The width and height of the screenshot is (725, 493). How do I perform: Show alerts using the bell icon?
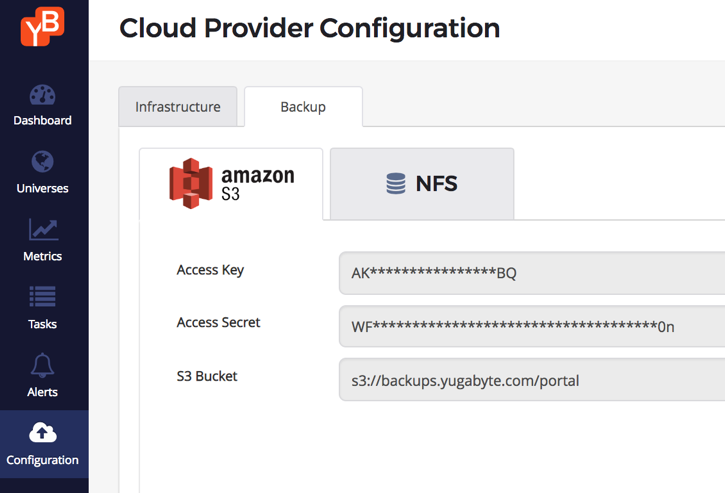click(x=42, y=365)
